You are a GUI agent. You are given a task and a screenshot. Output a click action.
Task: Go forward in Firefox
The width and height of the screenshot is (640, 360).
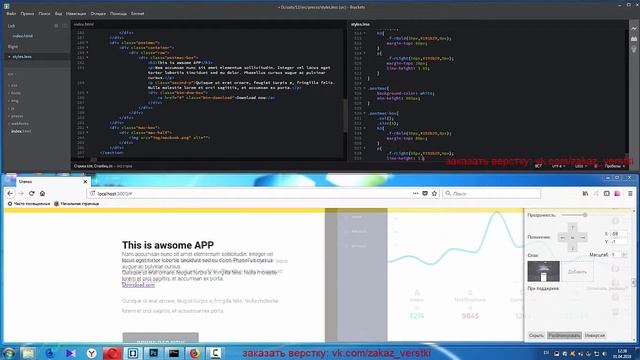21,193
